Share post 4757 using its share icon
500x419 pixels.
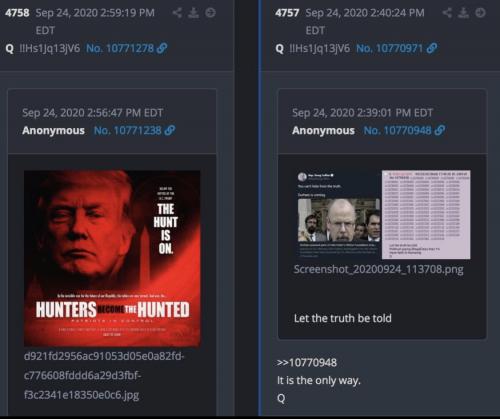coord(447,13)
